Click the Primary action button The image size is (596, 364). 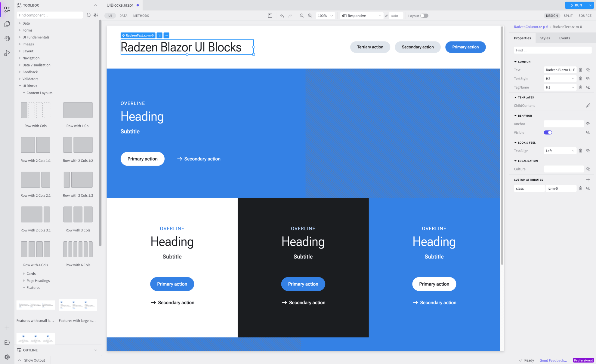[465, 47]
